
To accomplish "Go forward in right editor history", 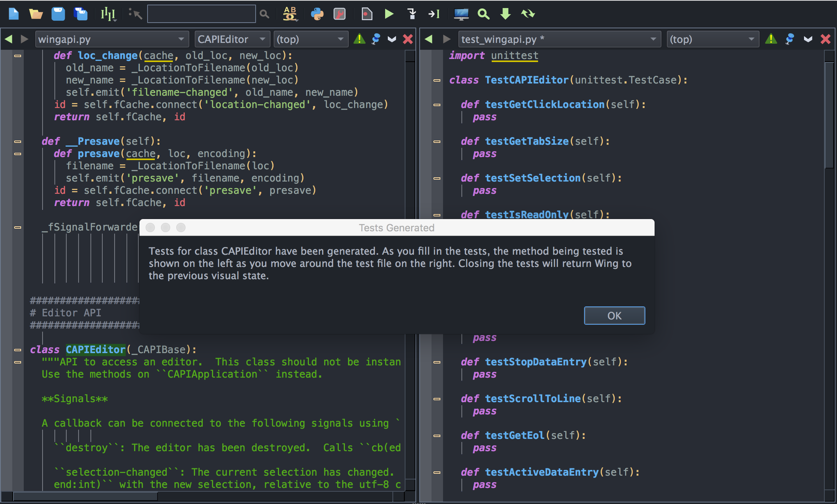I will [446, 39].
